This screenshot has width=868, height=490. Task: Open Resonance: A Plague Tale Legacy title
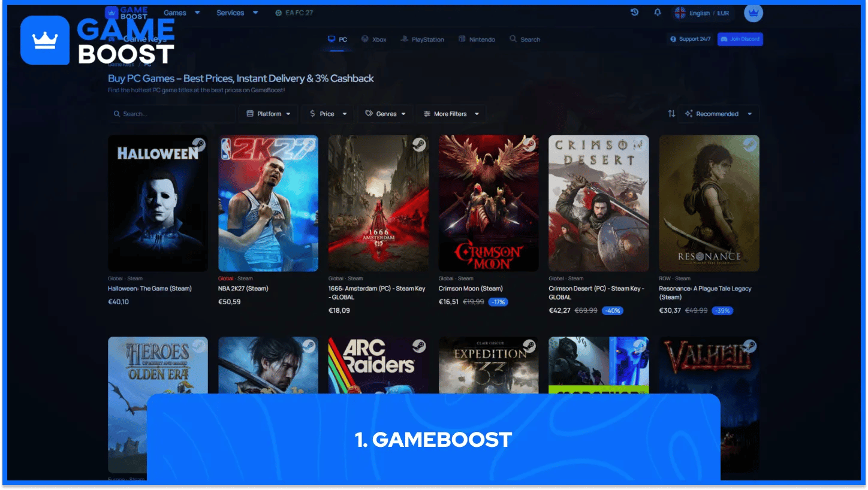coord(706,293)
